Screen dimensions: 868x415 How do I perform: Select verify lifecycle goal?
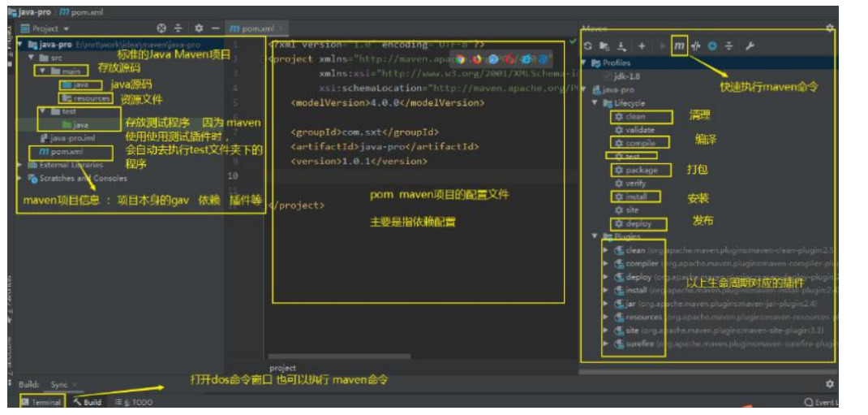pyautogui.click(x=630, y=184)
